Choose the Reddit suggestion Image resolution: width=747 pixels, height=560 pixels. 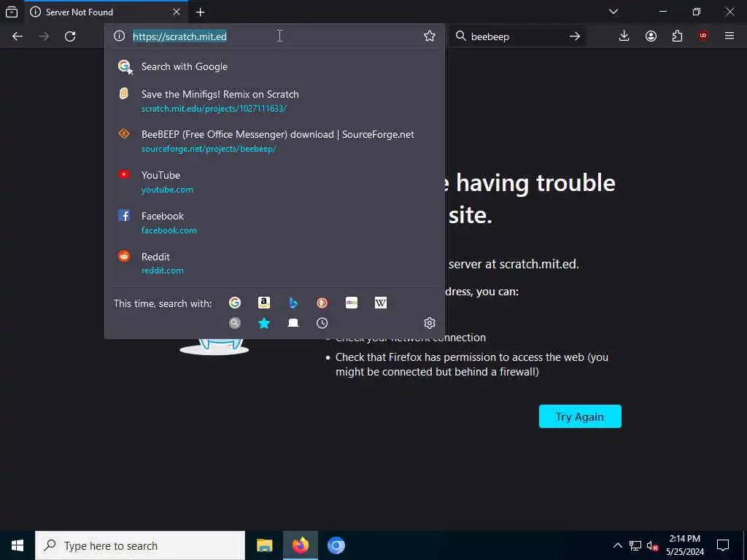(275, 262)
